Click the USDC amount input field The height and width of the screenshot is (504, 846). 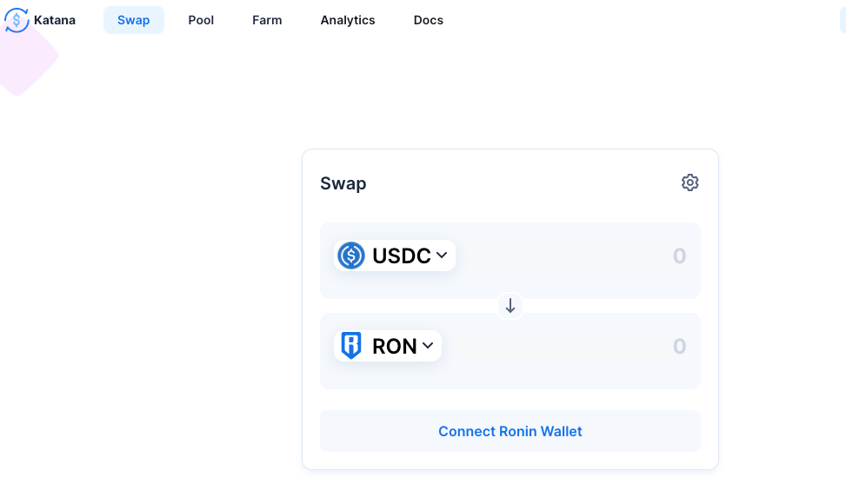point(577,255)
